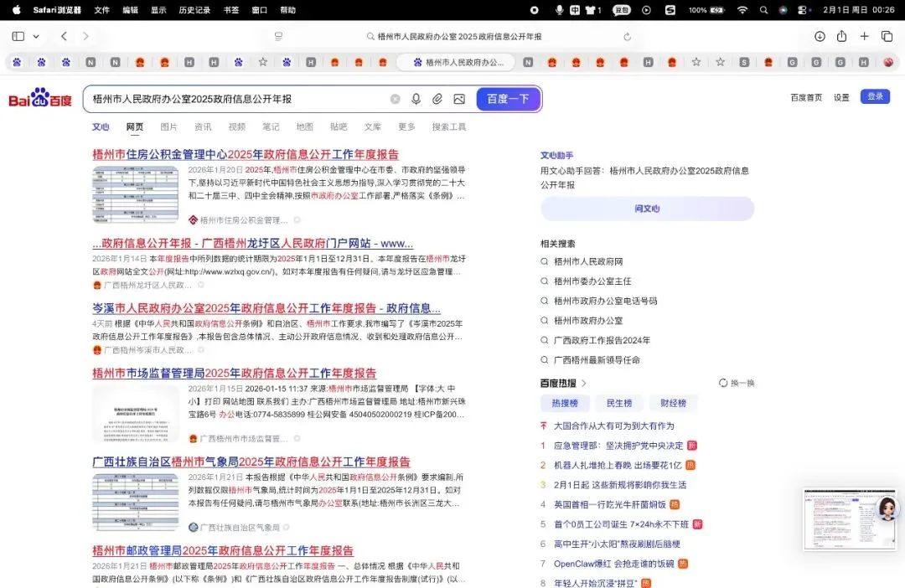Click the thumbnail of the 住房公积金 result
This screenshot has width=905, height=588.
tap(136, 194)
